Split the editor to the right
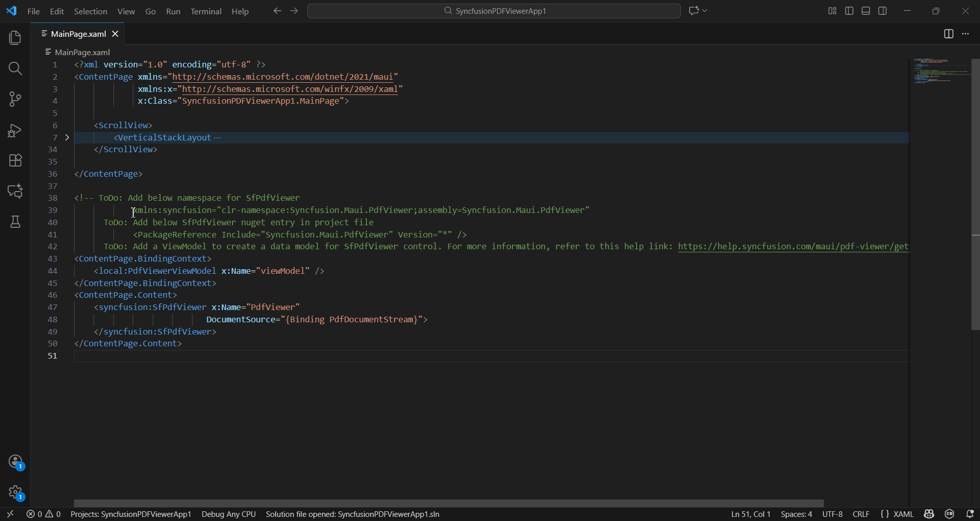 pyautogui.click(x=948, y=34)
